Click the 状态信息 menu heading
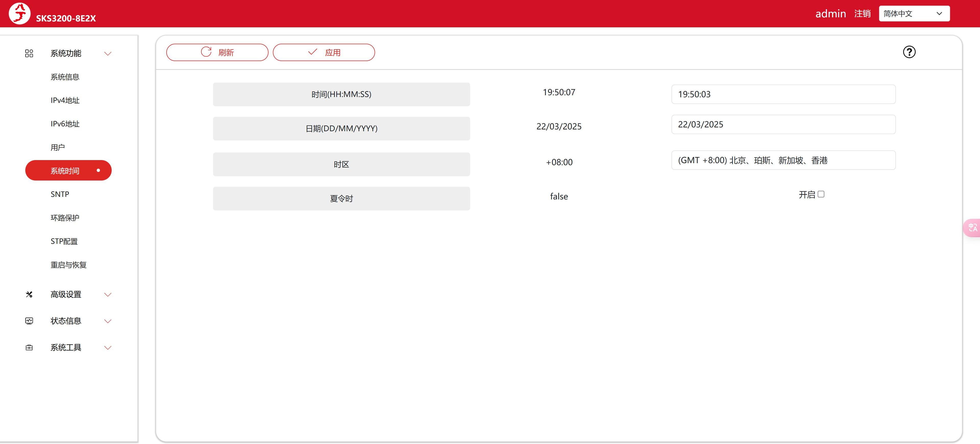The height and width of the screenshot is (444, 980). pos(66,321)
